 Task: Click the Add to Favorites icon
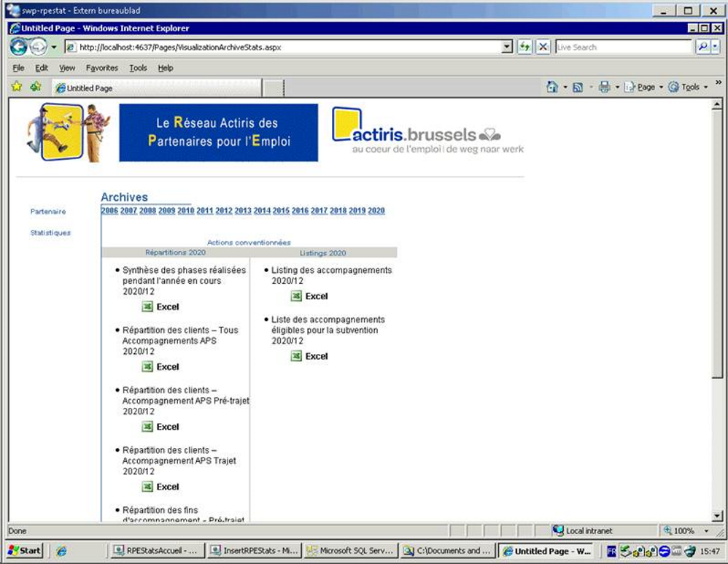tap(36, 87)
